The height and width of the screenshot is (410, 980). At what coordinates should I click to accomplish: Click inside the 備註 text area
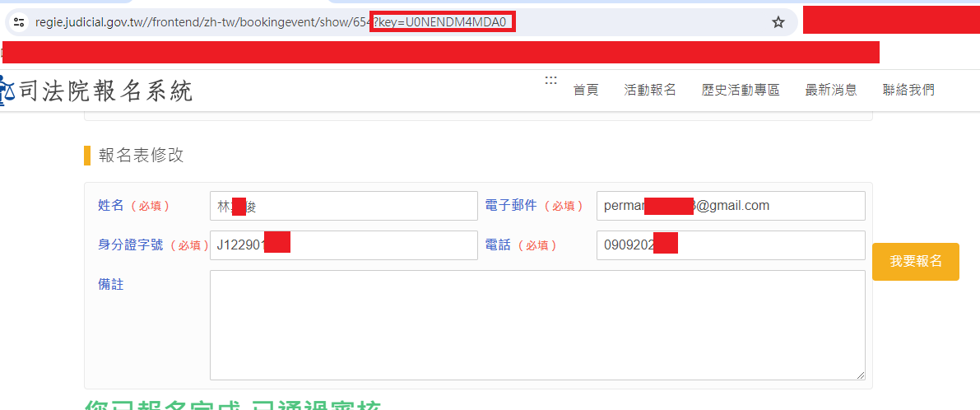pyautogui.click(x=537, y=325)
